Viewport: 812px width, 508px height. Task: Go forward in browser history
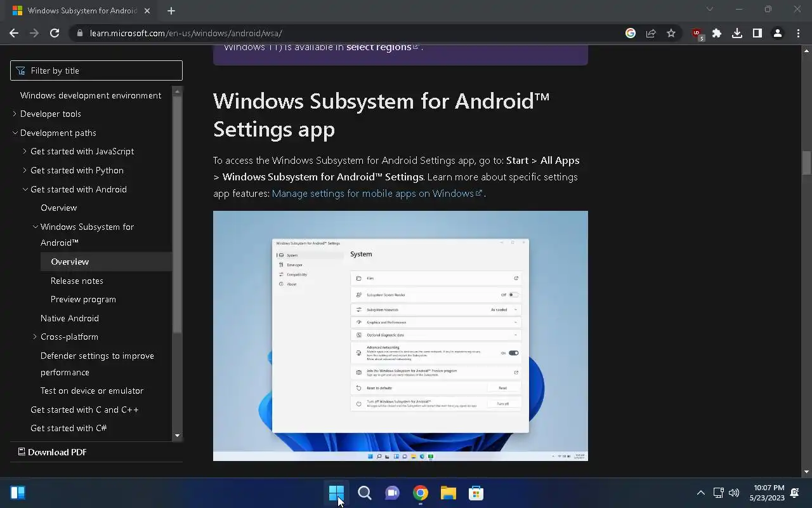click(x=34, y=33)
